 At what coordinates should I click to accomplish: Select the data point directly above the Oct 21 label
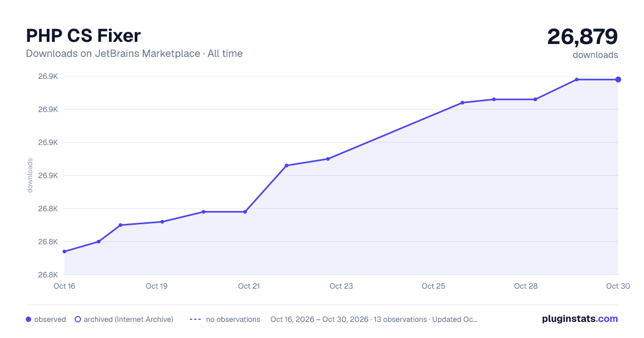(245, 212)
